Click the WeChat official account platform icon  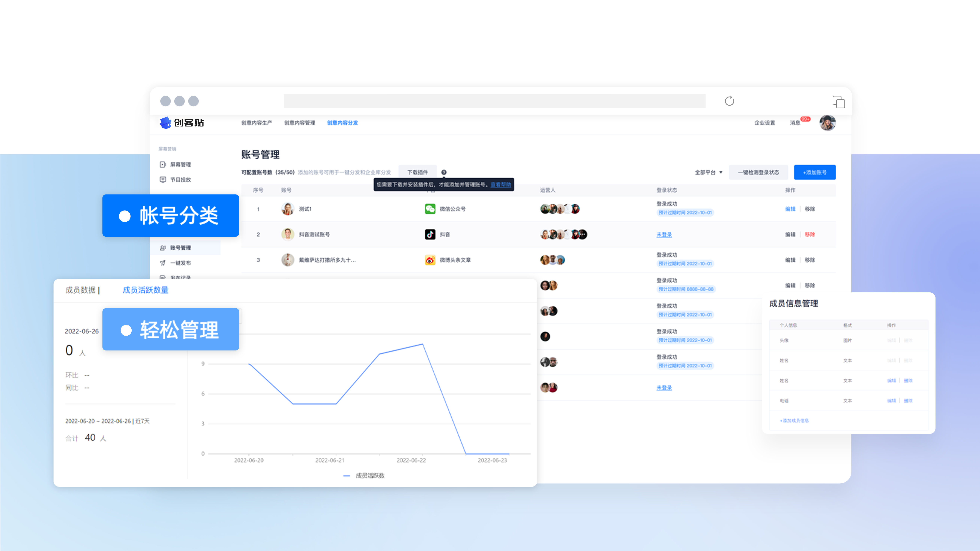[x=430, y=209]
